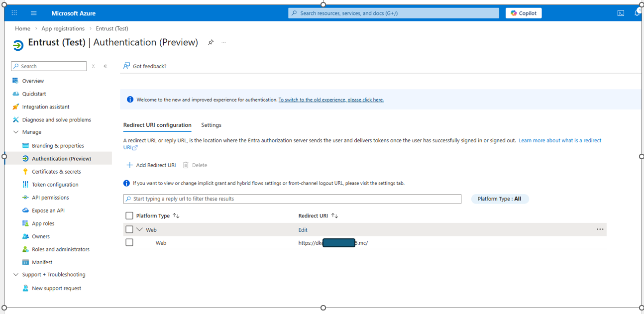Viewport: 644px width, 314px height.
Task: Click the reply URL filter input field
Action: point(292,199)
